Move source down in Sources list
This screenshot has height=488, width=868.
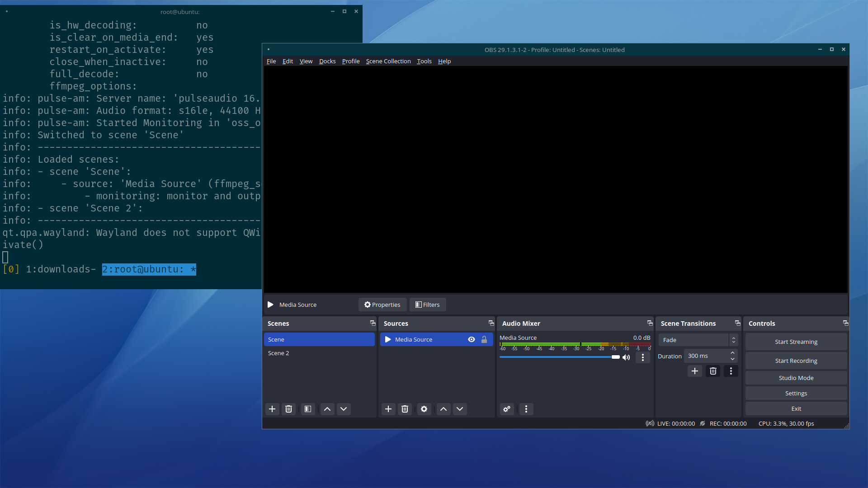tap(460, 409)
